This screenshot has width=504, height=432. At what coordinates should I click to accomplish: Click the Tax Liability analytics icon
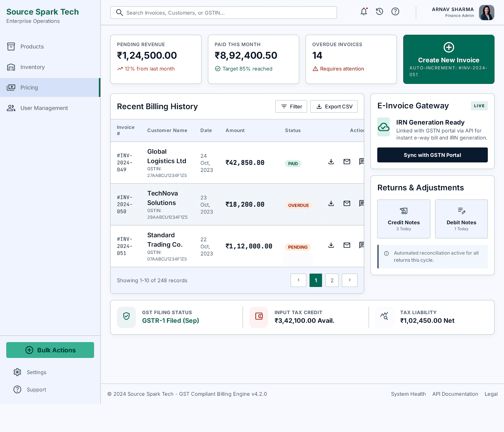384,316
